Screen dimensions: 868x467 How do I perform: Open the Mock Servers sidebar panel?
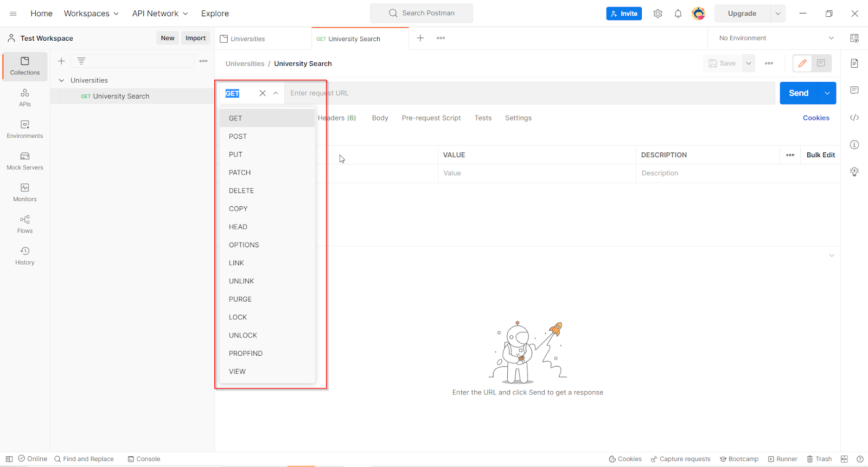25,161
